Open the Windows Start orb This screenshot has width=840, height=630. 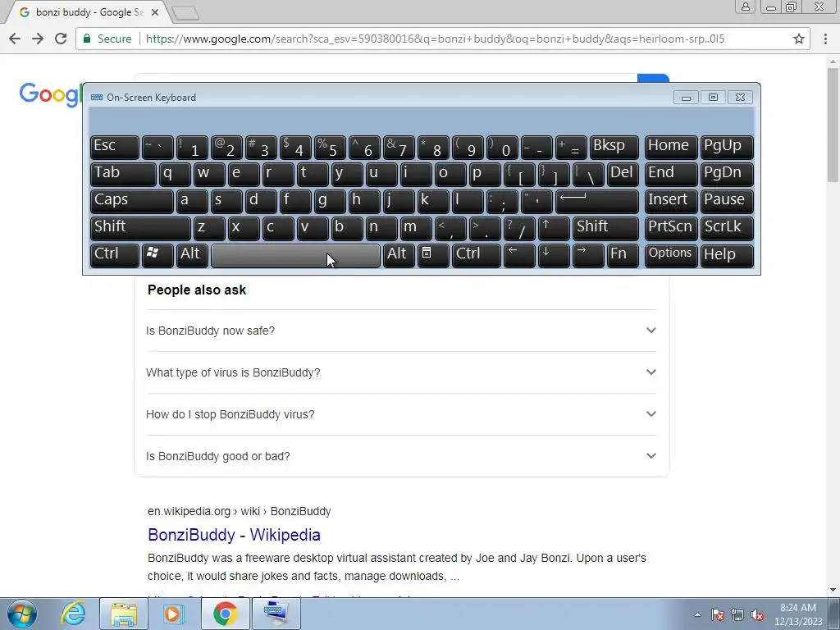coord(21,614)
